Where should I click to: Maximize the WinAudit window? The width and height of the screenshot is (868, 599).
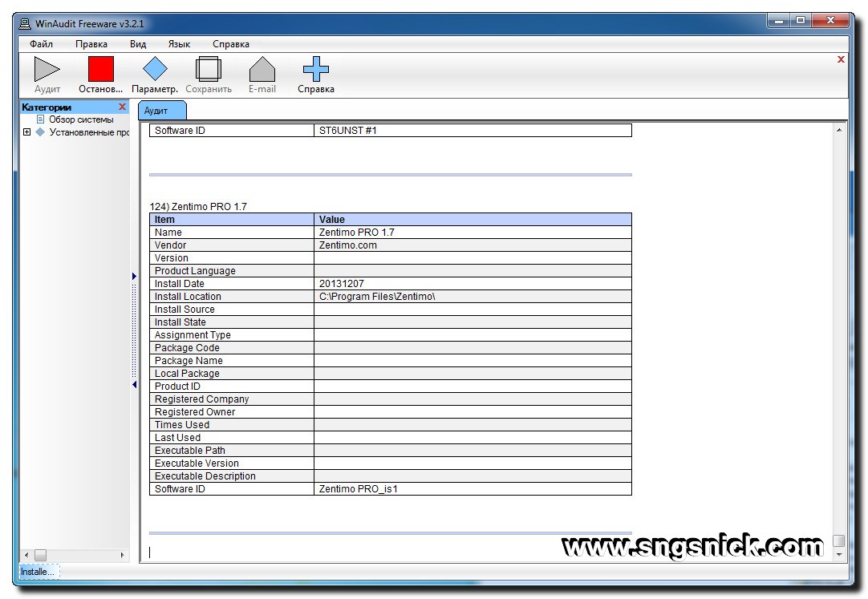coord(801,21)
